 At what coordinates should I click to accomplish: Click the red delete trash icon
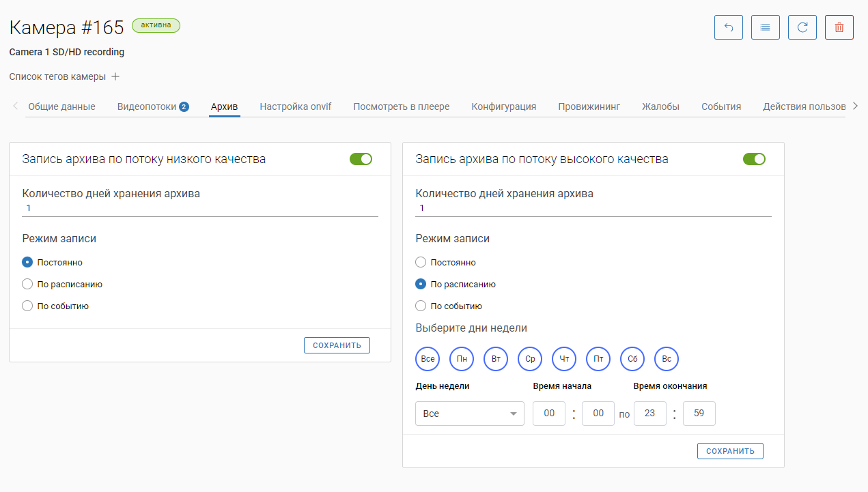839,27
